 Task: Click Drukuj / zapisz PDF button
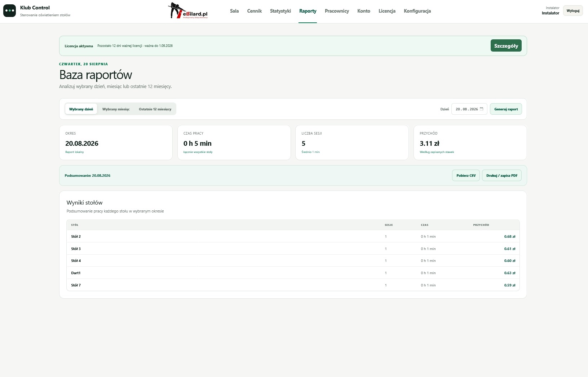[x=501, y=176]
